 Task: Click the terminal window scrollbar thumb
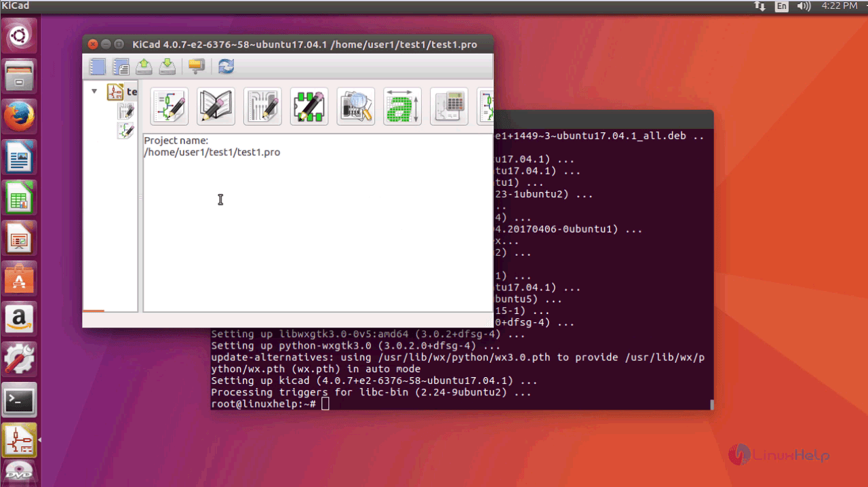coord(711,404)
